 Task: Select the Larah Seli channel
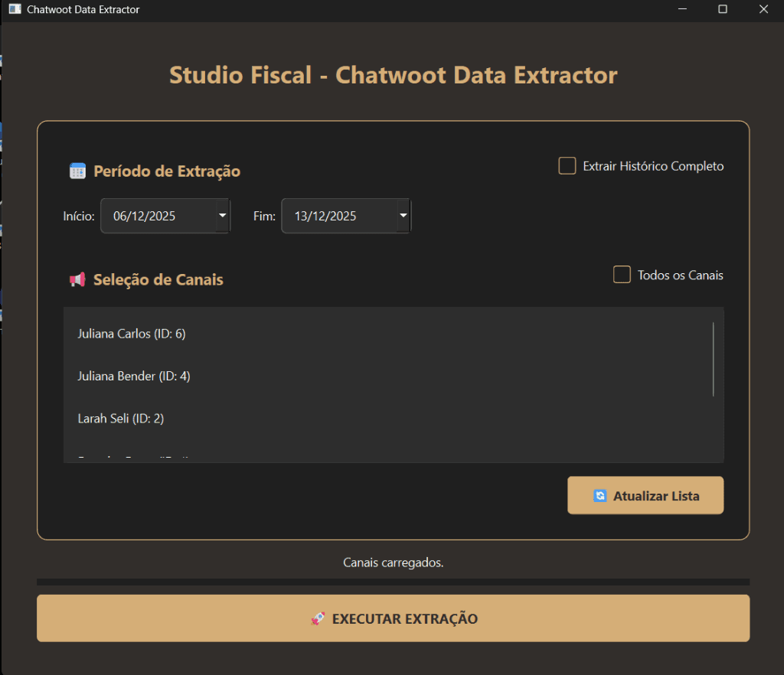click(x=122, y=419)
